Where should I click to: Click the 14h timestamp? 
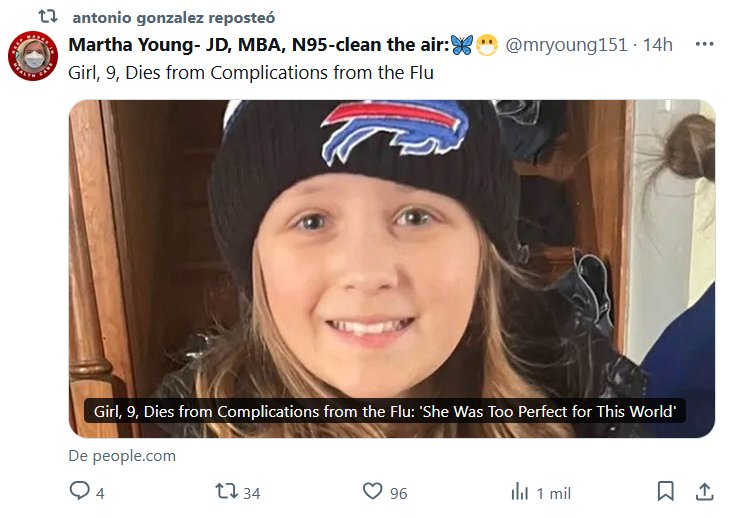(x=658, y=45)
